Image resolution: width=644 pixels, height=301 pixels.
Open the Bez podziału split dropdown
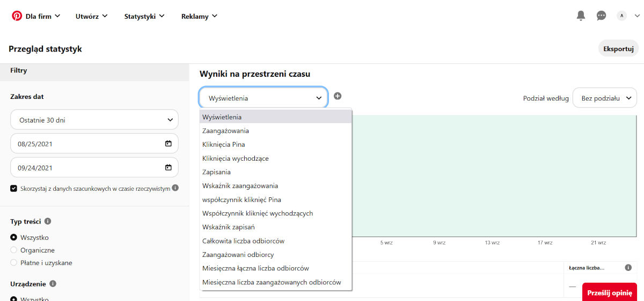(x=604, y=98)
